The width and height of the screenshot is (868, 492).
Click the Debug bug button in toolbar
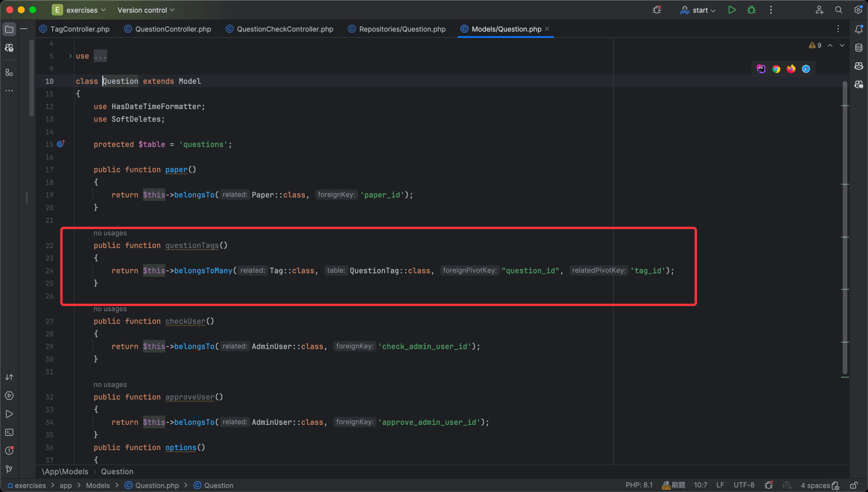coord(751,10)
